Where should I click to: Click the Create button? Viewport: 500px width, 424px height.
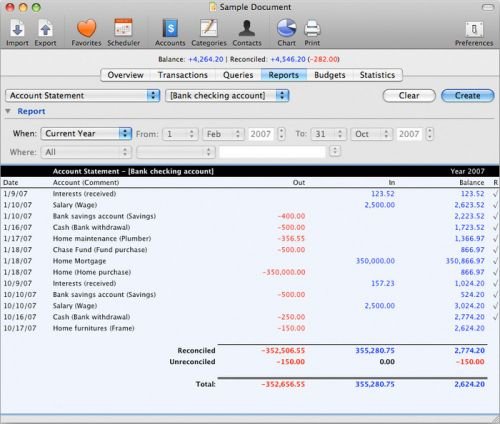pos(468,96)
